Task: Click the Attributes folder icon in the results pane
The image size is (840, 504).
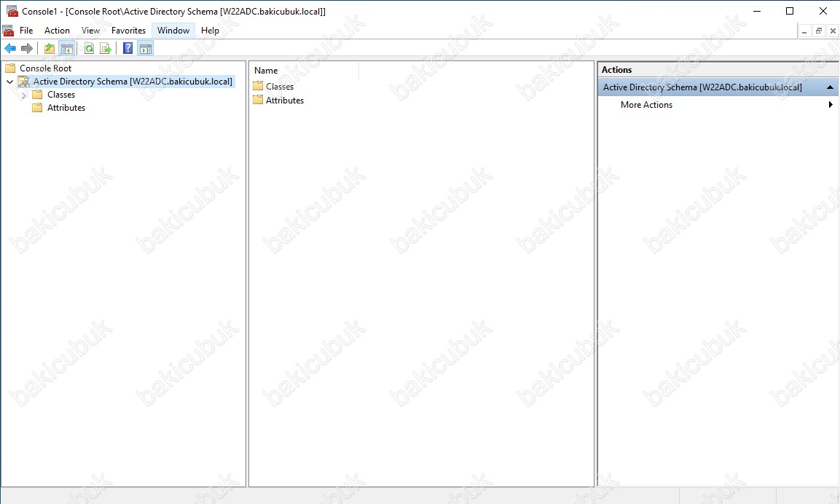Action: coord(258,101)
